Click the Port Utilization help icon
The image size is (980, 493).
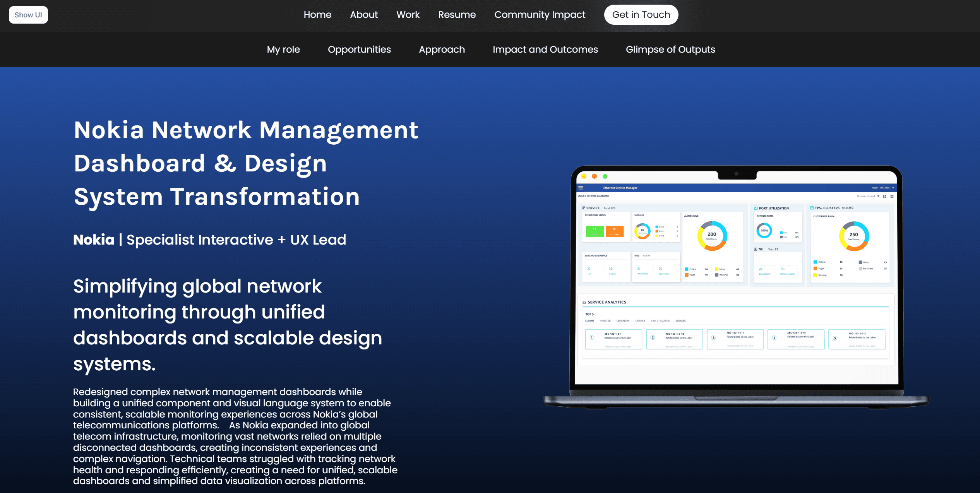(x=756, y=208)
